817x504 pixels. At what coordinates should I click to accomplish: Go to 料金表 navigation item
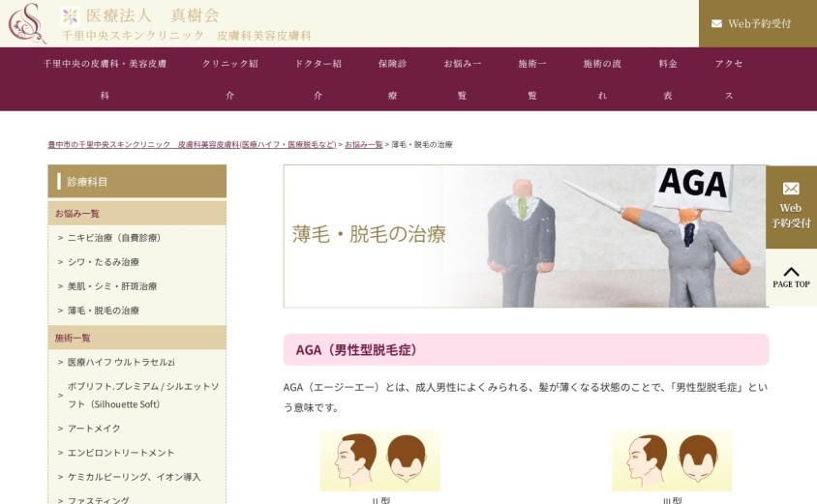(x=668, y=79)
